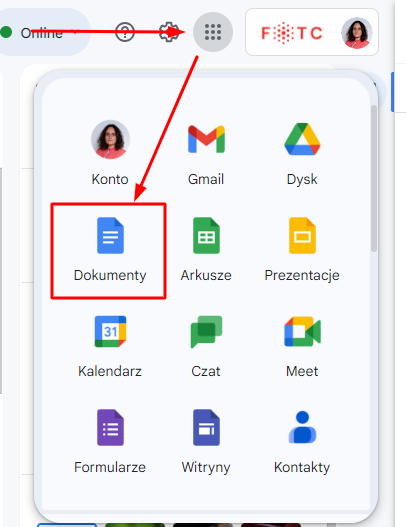406x527 pixels.
Task: Open Dysk (Google Drive) app
Action: click(x=302, y=153)
